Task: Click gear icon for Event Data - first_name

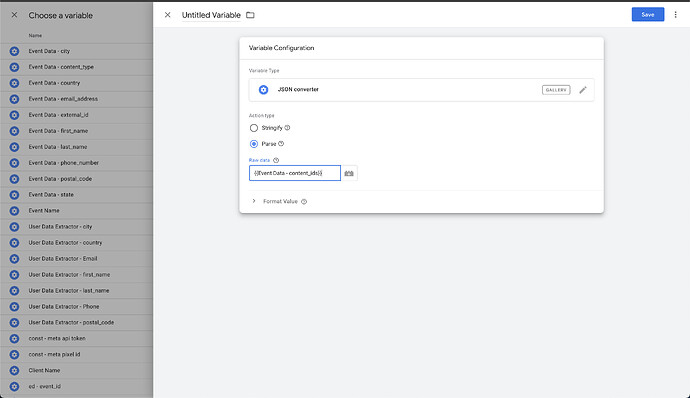Action: tap(15, 131)
